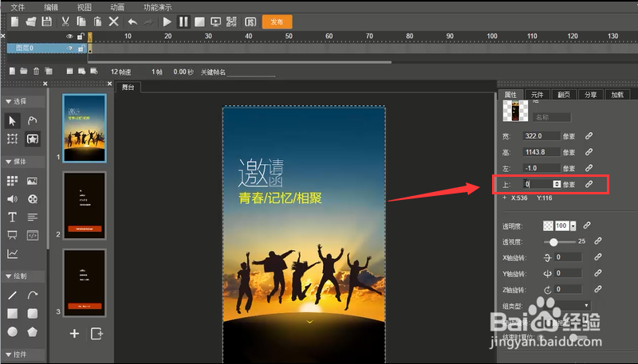Viewport: 638px width, 364px height.
Task: Open the 功能演示 menu
Action: (157, 7)
